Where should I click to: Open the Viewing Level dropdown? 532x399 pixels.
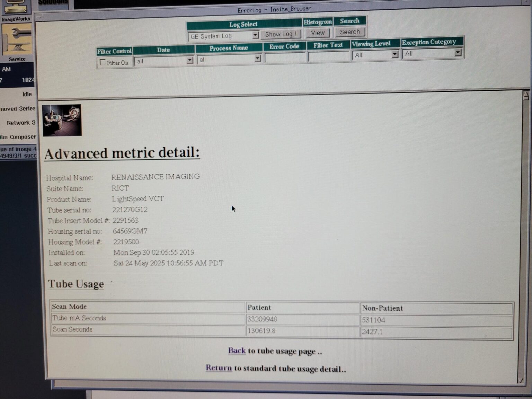[x=395, y=54]
